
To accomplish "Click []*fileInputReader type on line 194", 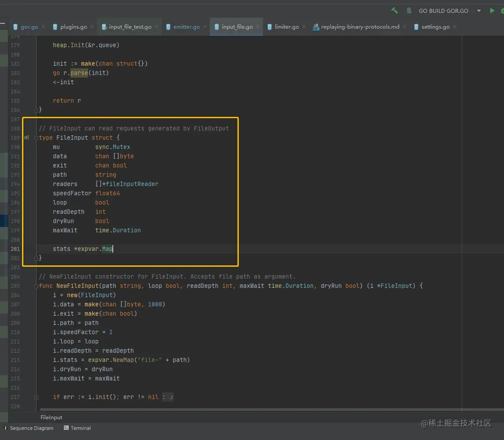I will pos(126,184).
